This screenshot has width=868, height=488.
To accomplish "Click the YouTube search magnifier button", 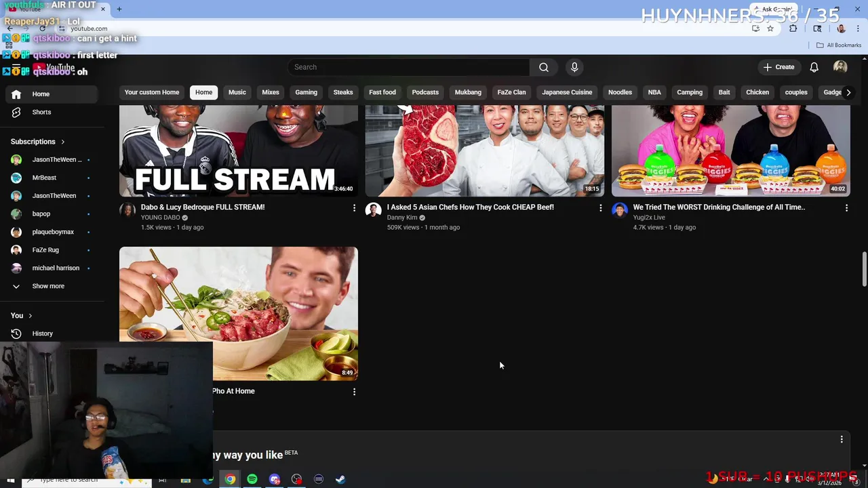I will click(543, 67).
